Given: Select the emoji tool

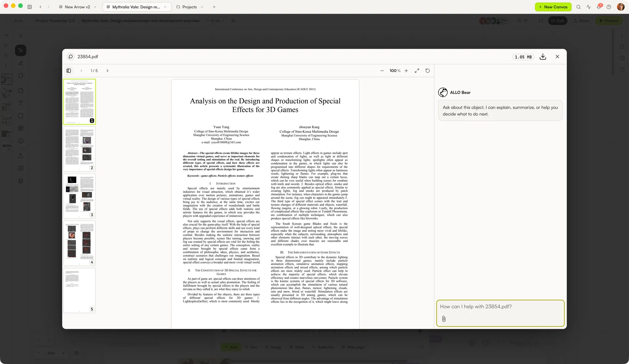Looking at the screenshot, I should point(21,141).
